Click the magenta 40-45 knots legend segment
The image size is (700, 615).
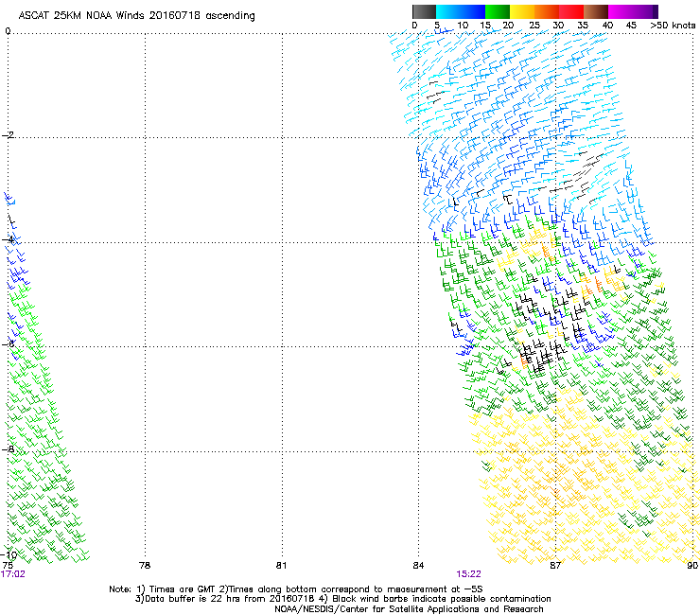pos(621,11)
